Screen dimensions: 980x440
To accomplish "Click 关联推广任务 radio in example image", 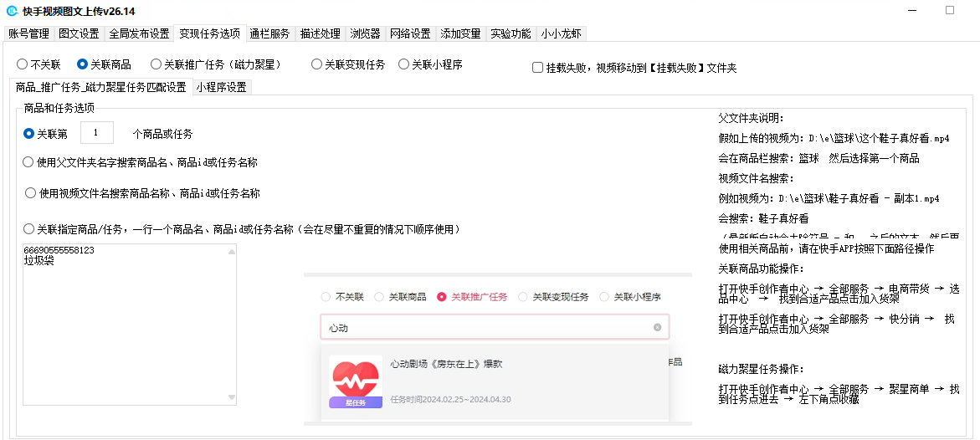I will (x=442, y=297).
